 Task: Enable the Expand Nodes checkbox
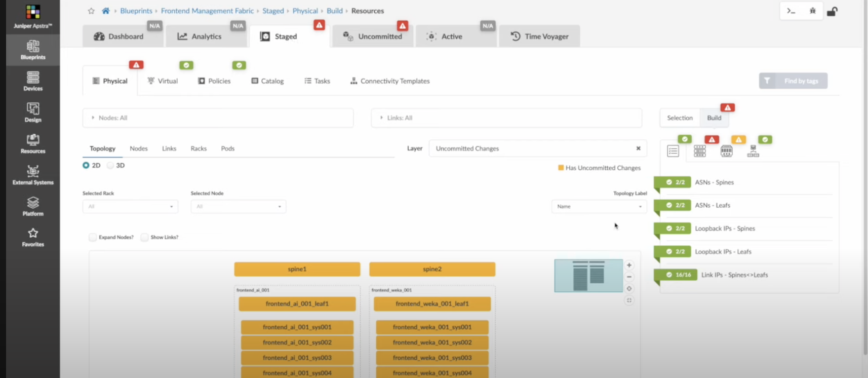click(93, 237)
